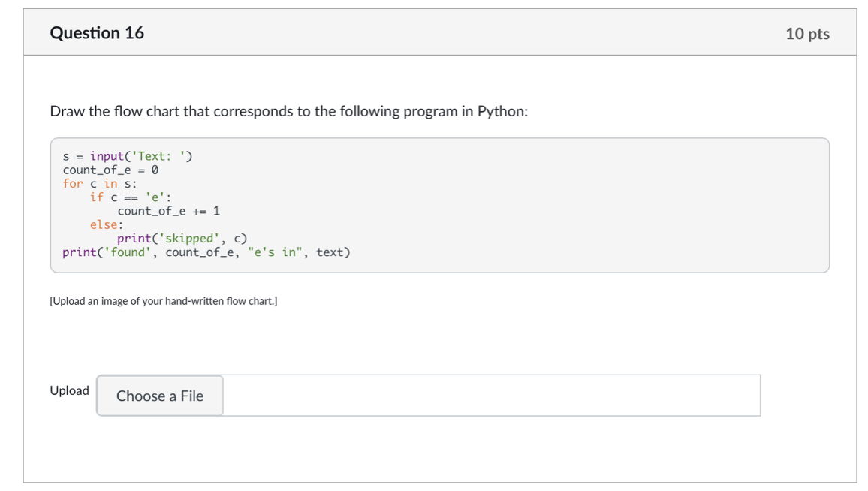Select the Question 16 heading

(x=98, y=32)
